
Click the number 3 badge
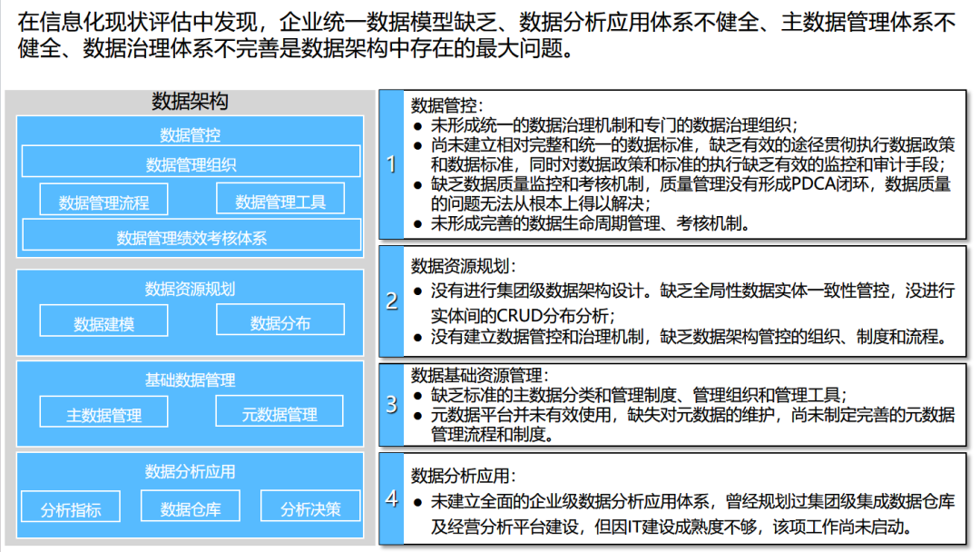coord(391,404)
